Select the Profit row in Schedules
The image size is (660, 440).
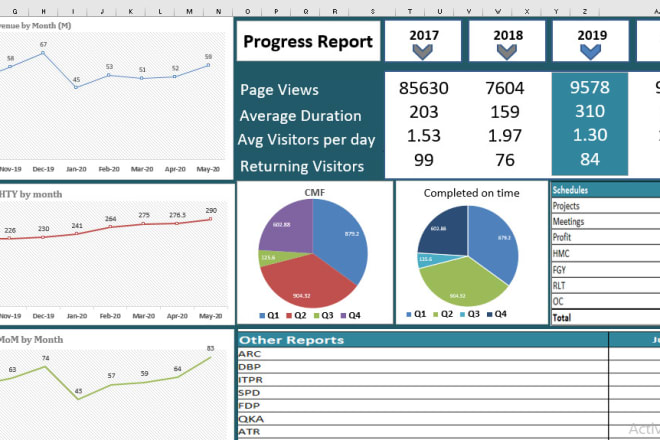tap(606, 237)
